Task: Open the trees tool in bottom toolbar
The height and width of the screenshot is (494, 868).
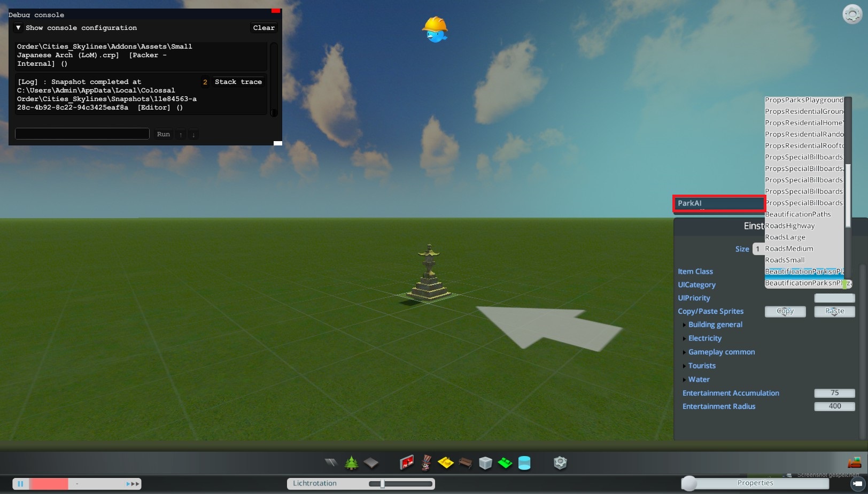Action: coord(351,463)
